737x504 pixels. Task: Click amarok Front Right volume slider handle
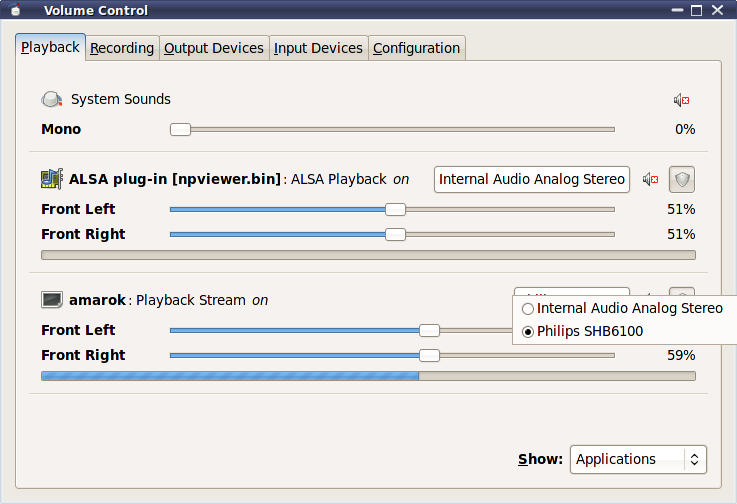pos(429,355)
